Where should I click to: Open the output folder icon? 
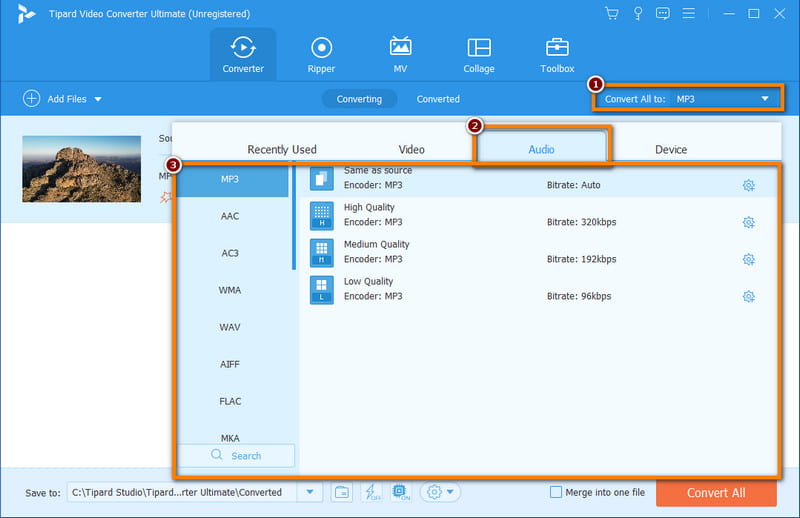(342, 492)
